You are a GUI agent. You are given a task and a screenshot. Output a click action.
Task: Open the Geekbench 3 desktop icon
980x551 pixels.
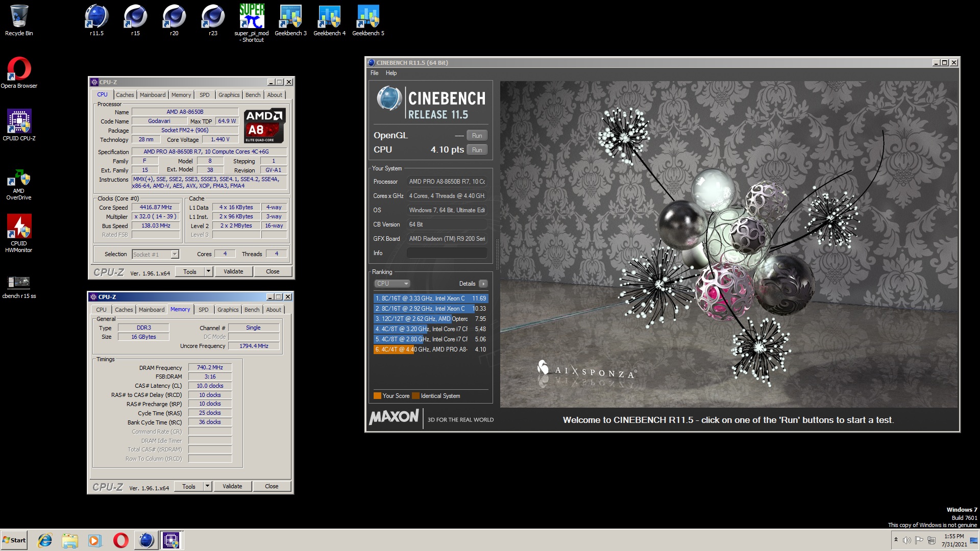coord(290,20)
